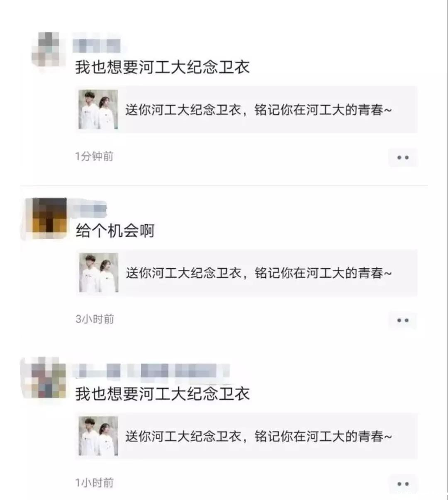Tap the blurred avatar of the 1分钟前 poster
Viewport: 448px width, 500px height.
click(x=49, y=50)
